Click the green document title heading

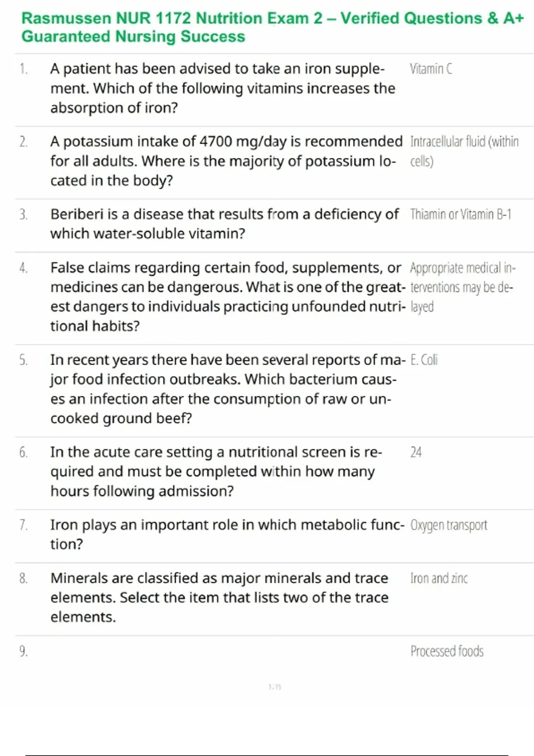coord(273,27)
